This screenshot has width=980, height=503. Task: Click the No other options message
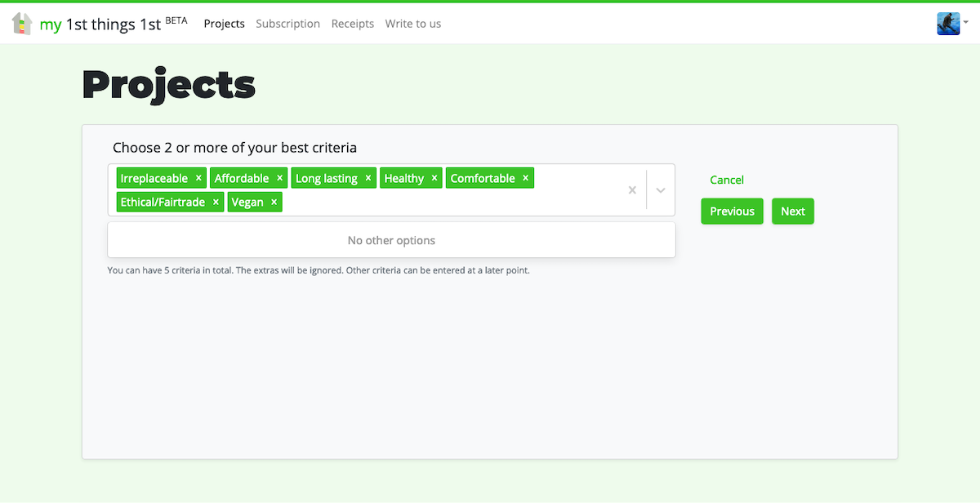pyautogui.click(x=391, y=240)
